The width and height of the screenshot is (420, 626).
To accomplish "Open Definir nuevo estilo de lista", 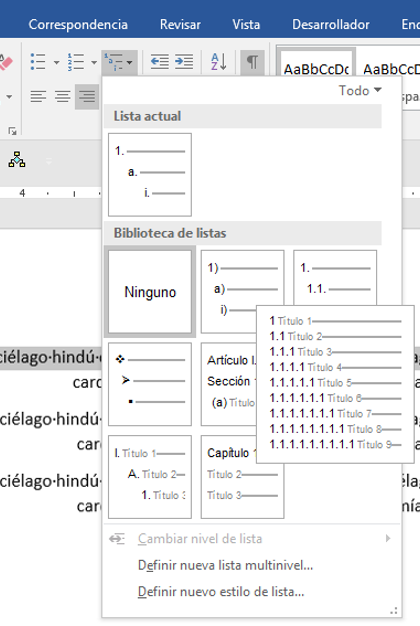I will click(x=221, y=592).
